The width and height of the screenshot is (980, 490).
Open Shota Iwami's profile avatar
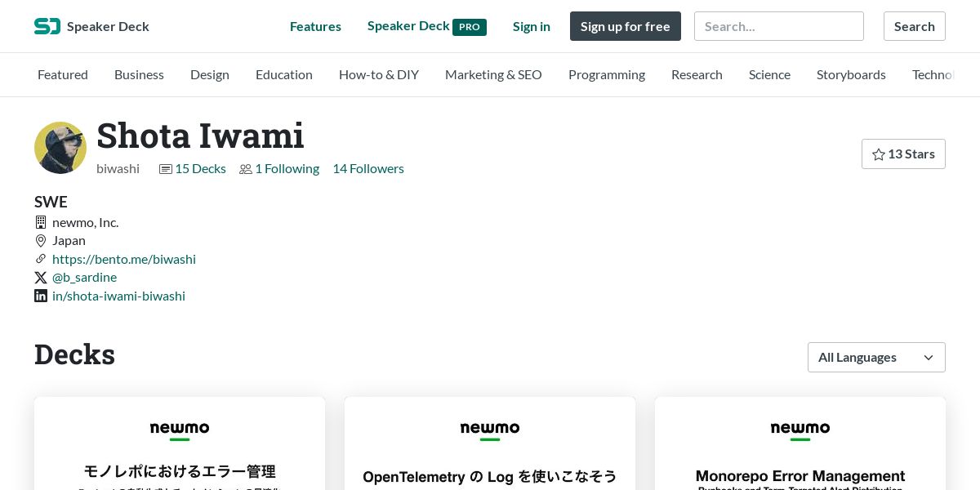pos(60,148)
